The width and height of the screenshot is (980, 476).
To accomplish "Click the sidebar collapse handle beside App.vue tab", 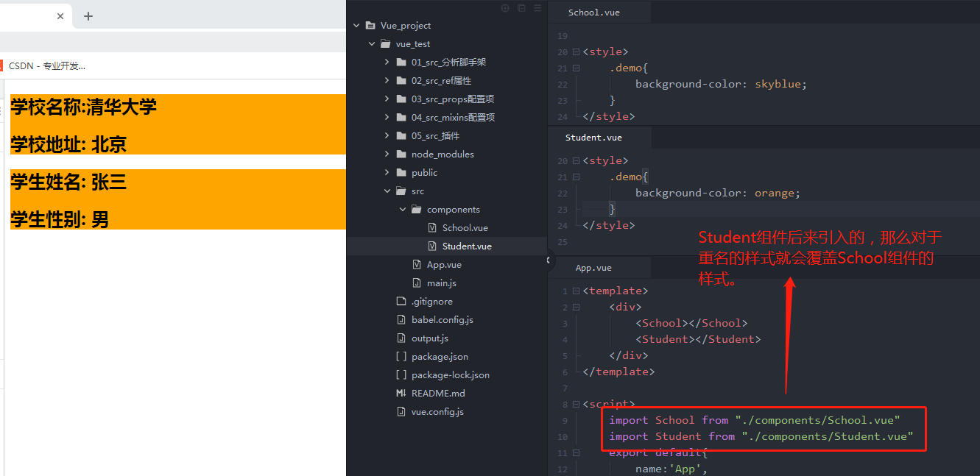I will click(549, 260).
